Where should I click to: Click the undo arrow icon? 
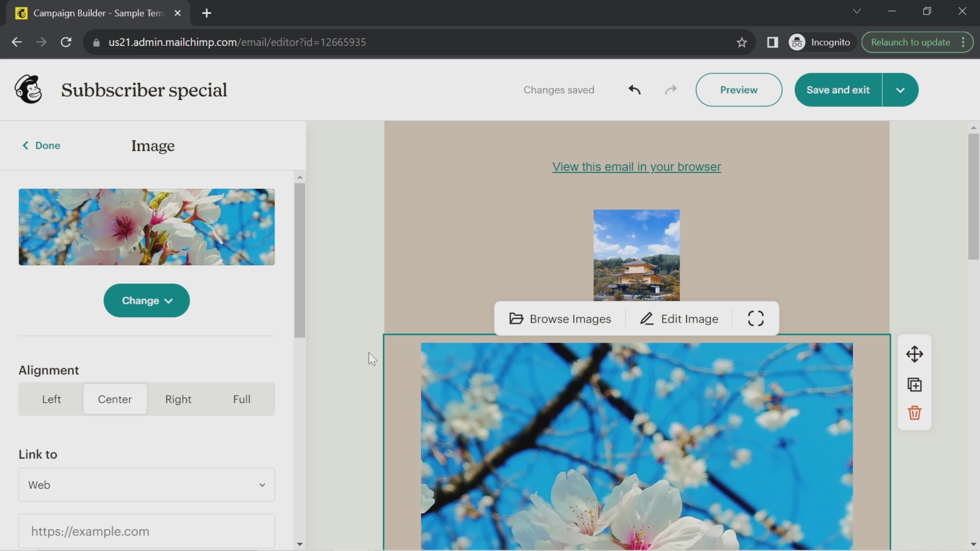(634, 90)
